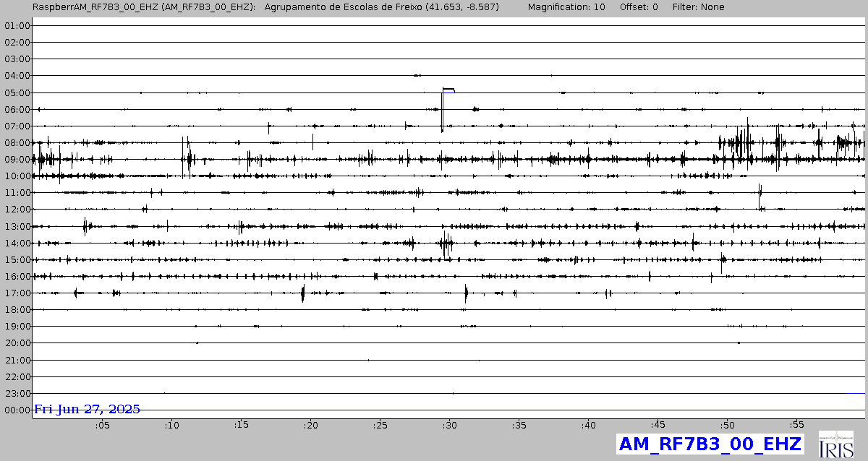The image size is (868, 461).
Task: Click the 04:00 hour label
Action: [17, 76]
